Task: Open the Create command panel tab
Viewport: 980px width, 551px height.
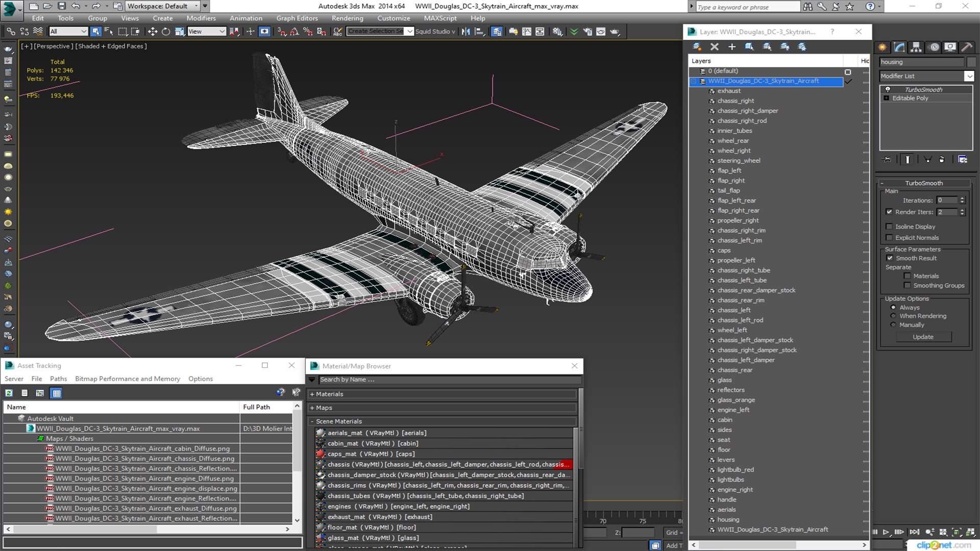Action: pyautogui.click(x=883, y=47)
